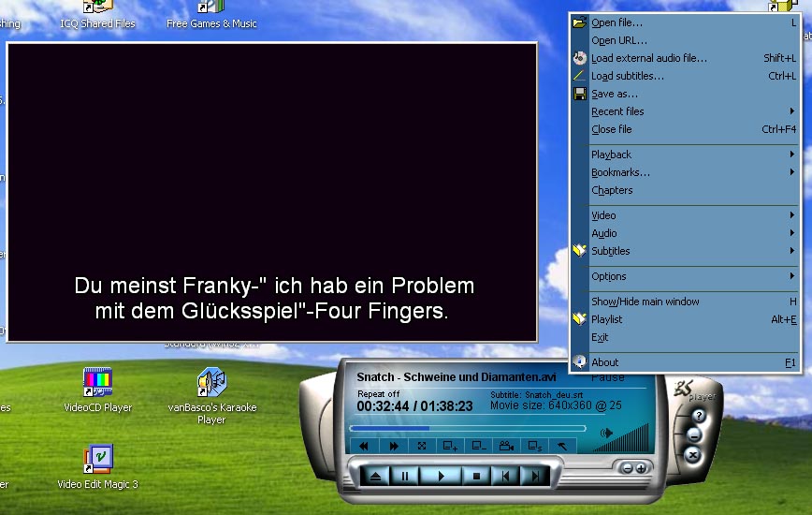Screen dimensions: 812x515
Task: Stop playback with the stop button
Action: pos(476,476)
